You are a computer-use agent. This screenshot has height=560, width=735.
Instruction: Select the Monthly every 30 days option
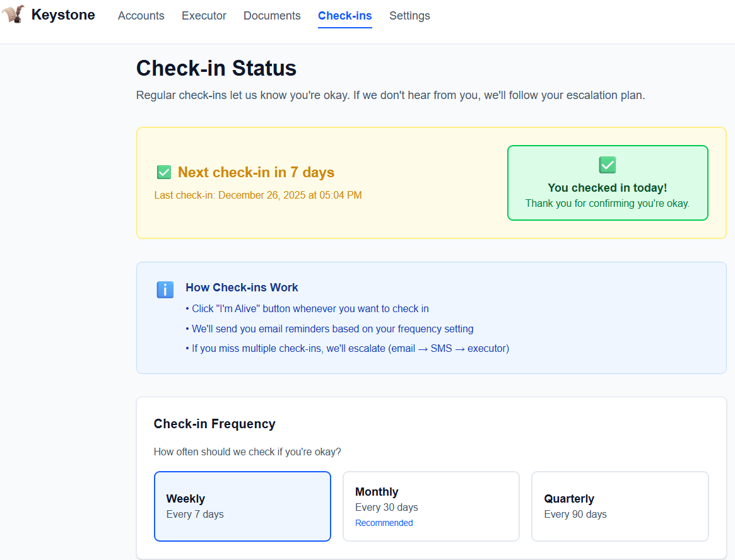(x=431, y=506)
